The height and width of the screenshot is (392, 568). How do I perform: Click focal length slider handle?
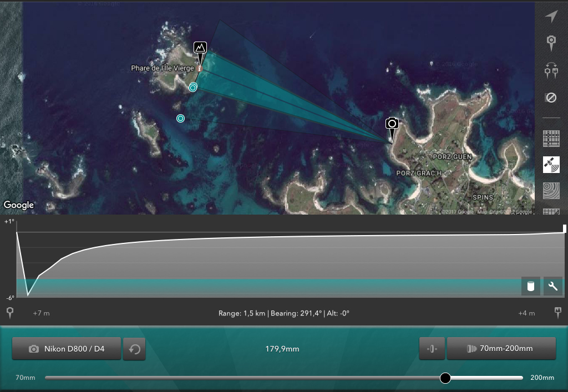[x=445, y=378]
